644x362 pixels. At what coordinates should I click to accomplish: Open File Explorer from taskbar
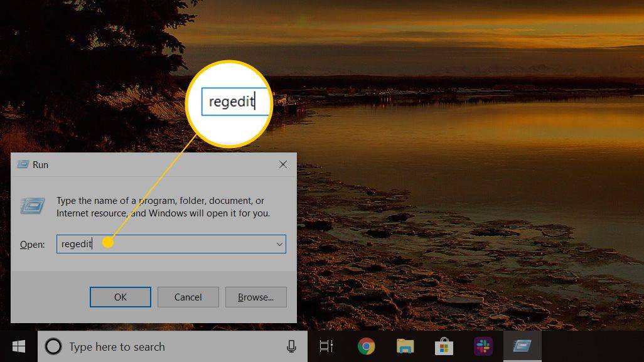[x=405, y=346]
